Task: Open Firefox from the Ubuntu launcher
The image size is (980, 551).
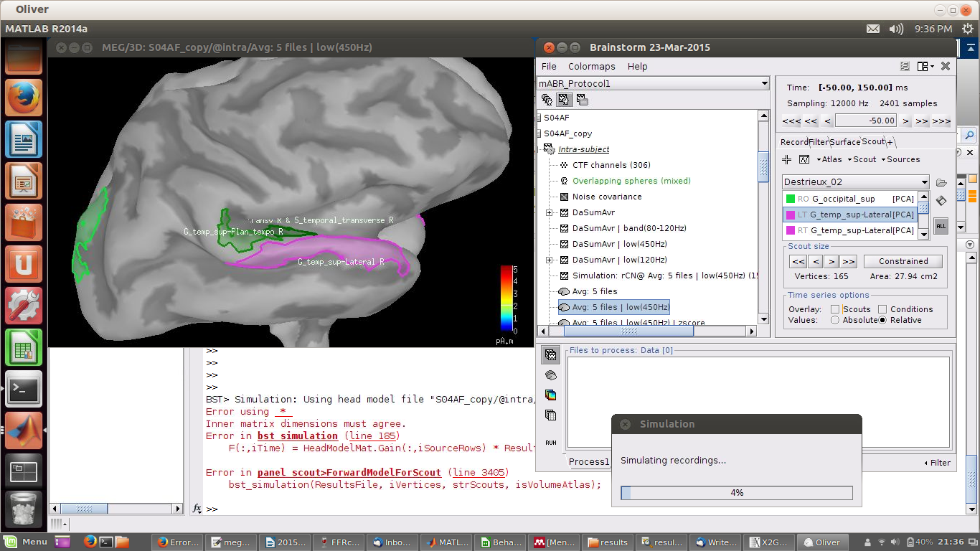Action: tap(24, 98)
